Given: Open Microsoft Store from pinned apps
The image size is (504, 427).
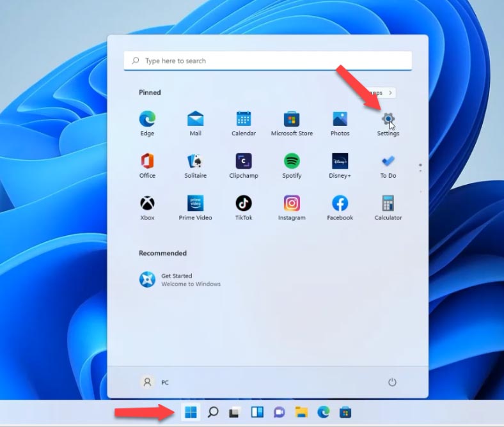Looking at the screenshot, I should [x=292, y=124].
